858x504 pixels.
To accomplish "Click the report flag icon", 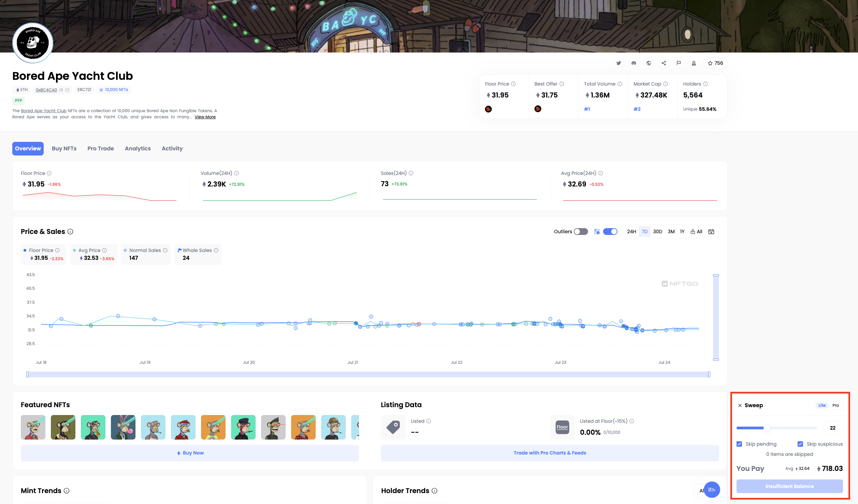I will point(679,63).
